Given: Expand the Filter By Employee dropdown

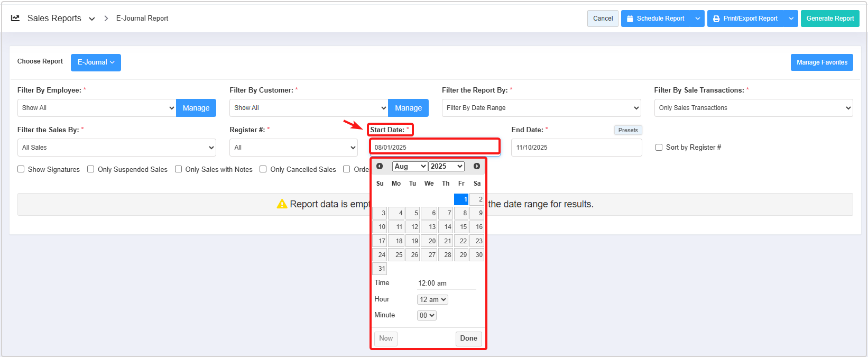Looking at the screenshot, I should (x=97, y=108).
